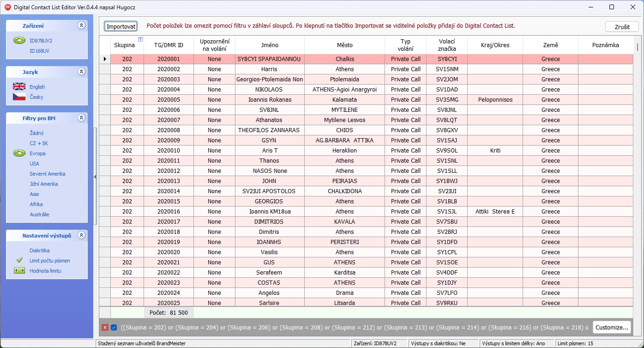This screenshot has width=644, height=348.
Task: Hide the sidebar with the splitter arrow
Action: [95, 177]
